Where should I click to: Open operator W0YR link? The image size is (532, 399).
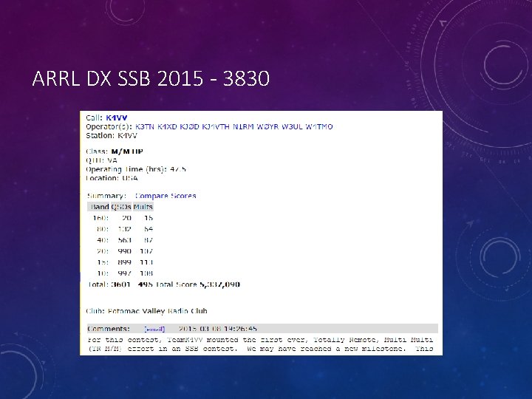pos(267,126)
